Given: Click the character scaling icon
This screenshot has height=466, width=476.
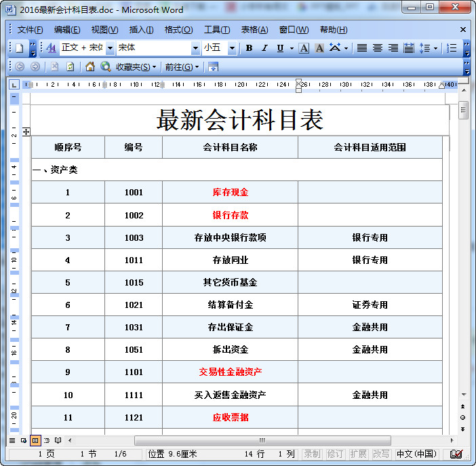Looking at the screenshot, I should click(336, 48).
